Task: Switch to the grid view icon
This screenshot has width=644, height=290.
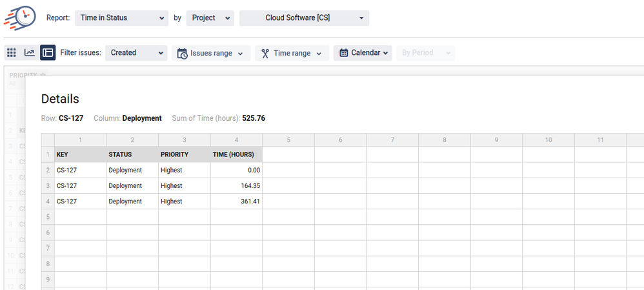Action: pos(11,53)
